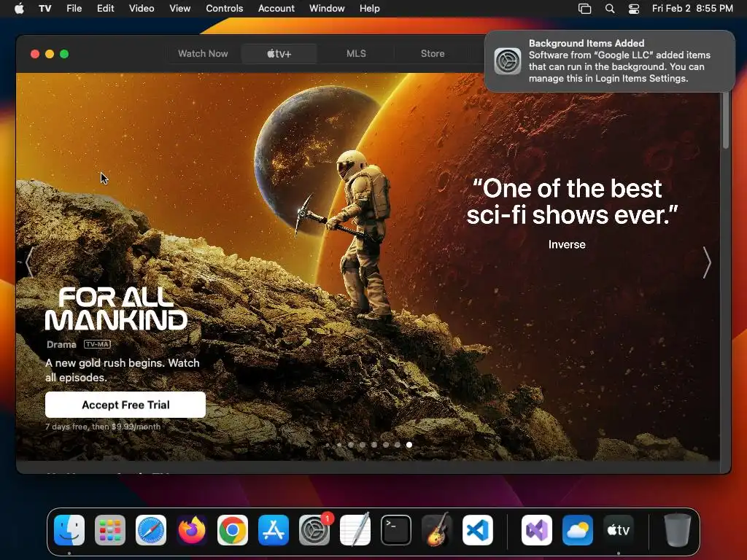Open the View menu
This screenshot has width=747, height=560.
tap(179, 8)
